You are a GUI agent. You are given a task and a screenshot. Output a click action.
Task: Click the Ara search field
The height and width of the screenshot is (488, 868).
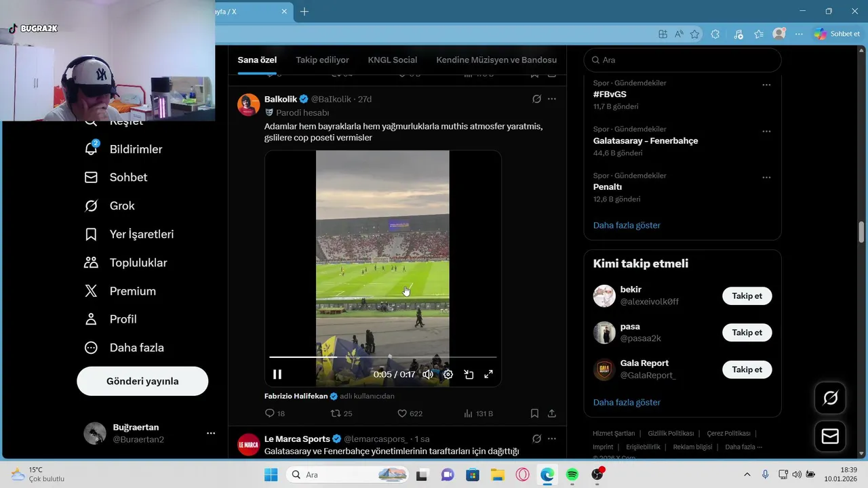click(683, 60)
